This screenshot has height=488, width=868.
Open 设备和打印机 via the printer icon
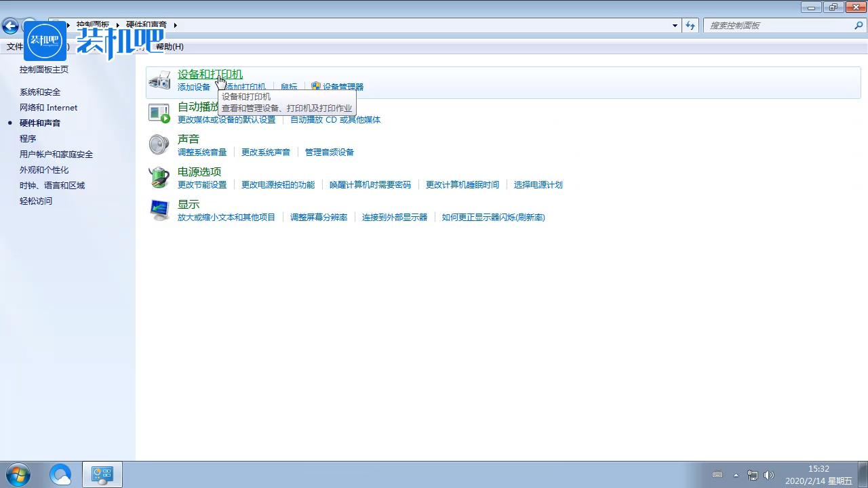tap(159, 79)
